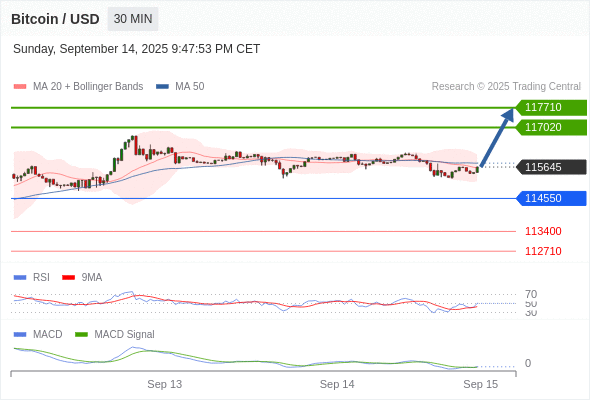Image resolution: width=590 pixels, height=400 pixels.
Task: Select the red MA 20 legend swatch
Action: pos(20,87)
